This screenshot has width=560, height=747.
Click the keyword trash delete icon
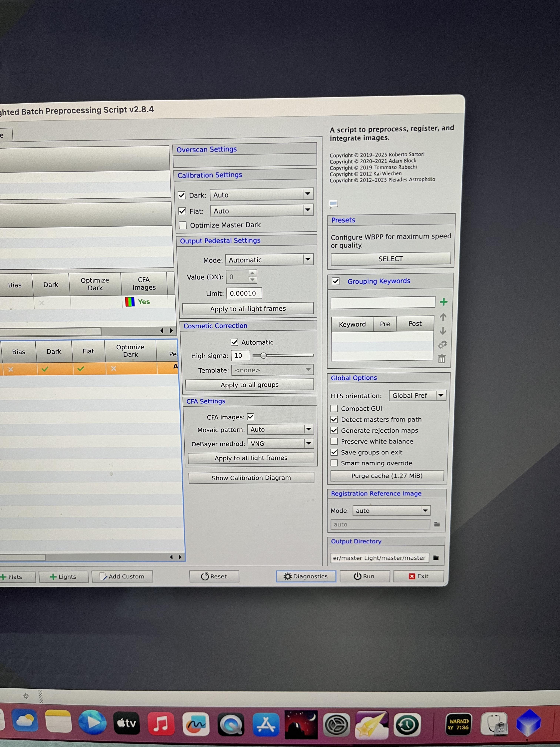click(x=441, y=359)
